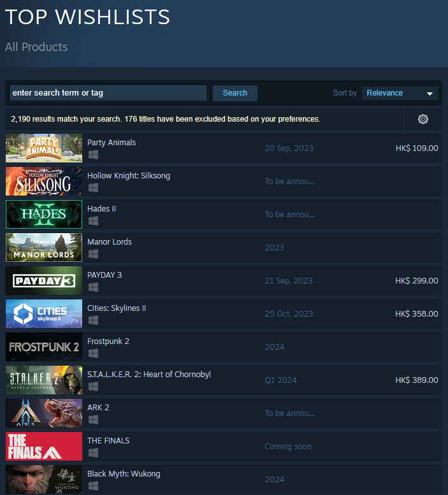The height and width of the screenshot is (495, 448).
Task: Open S.T.A.L.K.E.R. 2 capsule image
Action: click(x=44, y=380)
